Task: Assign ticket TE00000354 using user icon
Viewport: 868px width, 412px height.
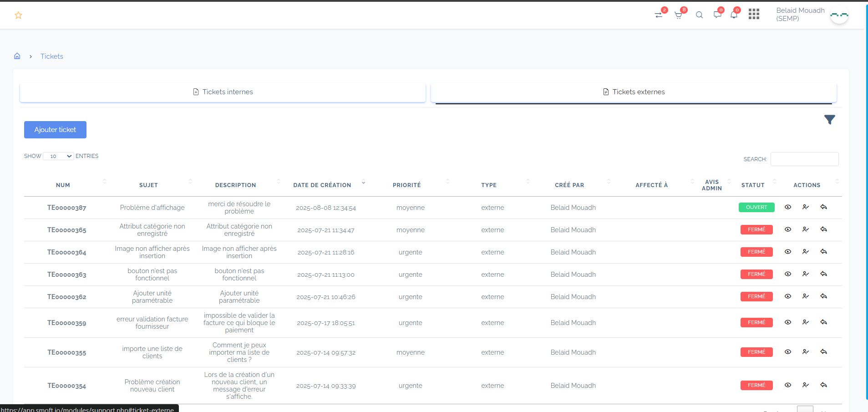Action: pos(806,385)
